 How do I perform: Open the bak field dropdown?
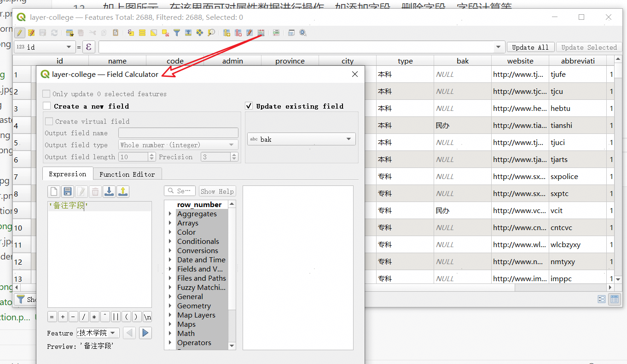point(302,139)
